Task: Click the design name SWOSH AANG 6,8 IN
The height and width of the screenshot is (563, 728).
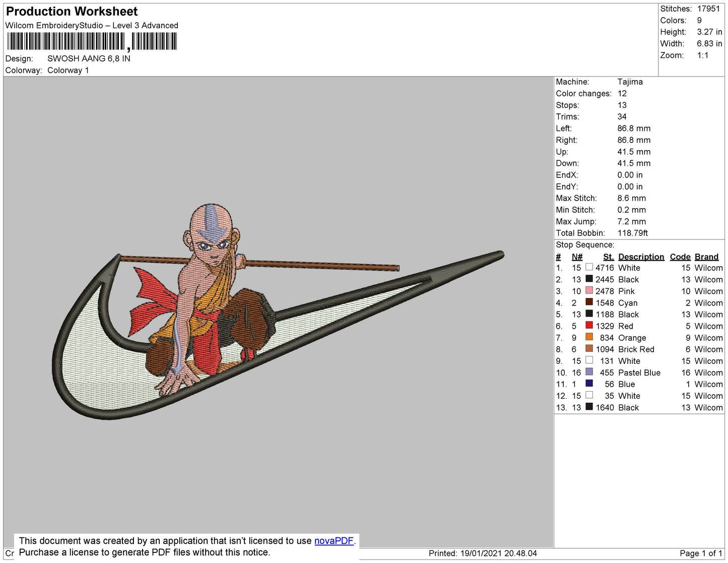Action: coord(89,58)
